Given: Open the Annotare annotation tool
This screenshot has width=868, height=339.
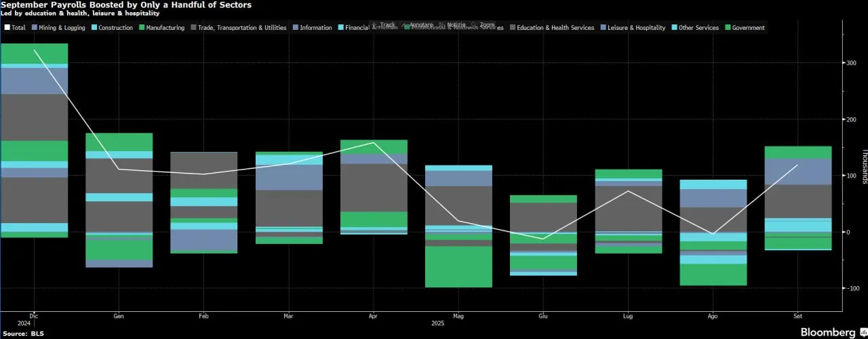Looking at the screenshot, I should pos(418,25).
